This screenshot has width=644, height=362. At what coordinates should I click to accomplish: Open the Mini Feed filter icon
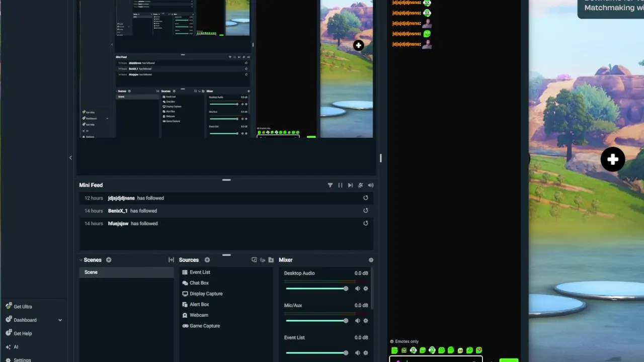point(330,185)
